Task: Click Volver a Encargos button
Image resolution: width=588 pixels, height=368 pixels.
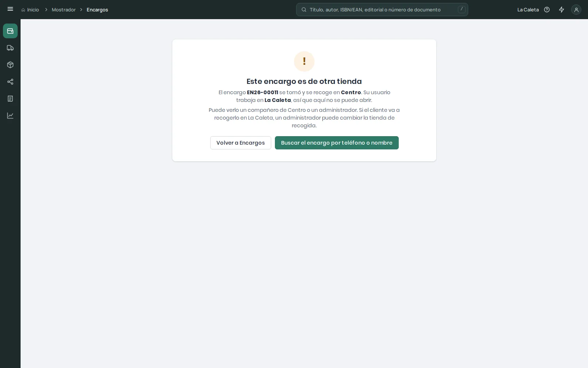Action: [241, 143]
